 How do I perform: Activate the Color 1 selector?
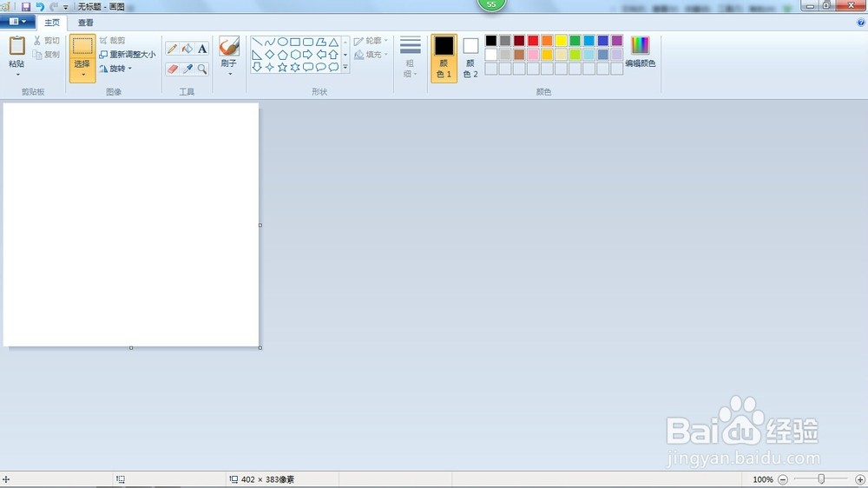coord(444,58)
